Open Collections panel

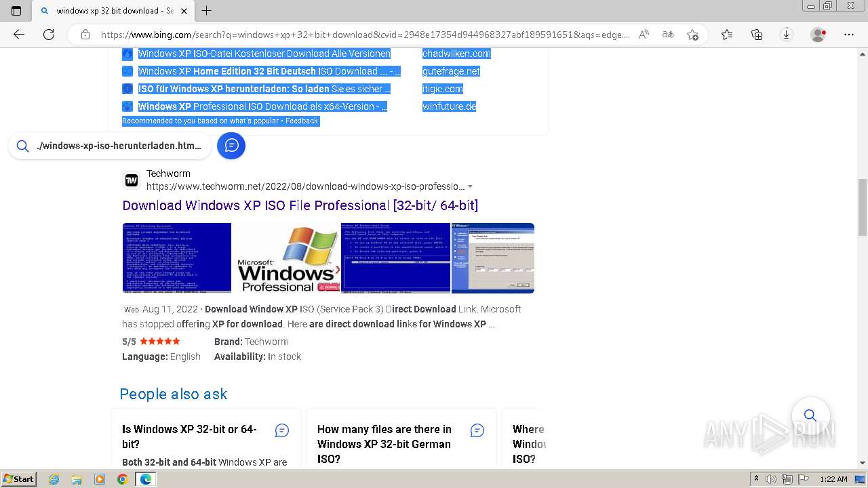coord(757,35)
